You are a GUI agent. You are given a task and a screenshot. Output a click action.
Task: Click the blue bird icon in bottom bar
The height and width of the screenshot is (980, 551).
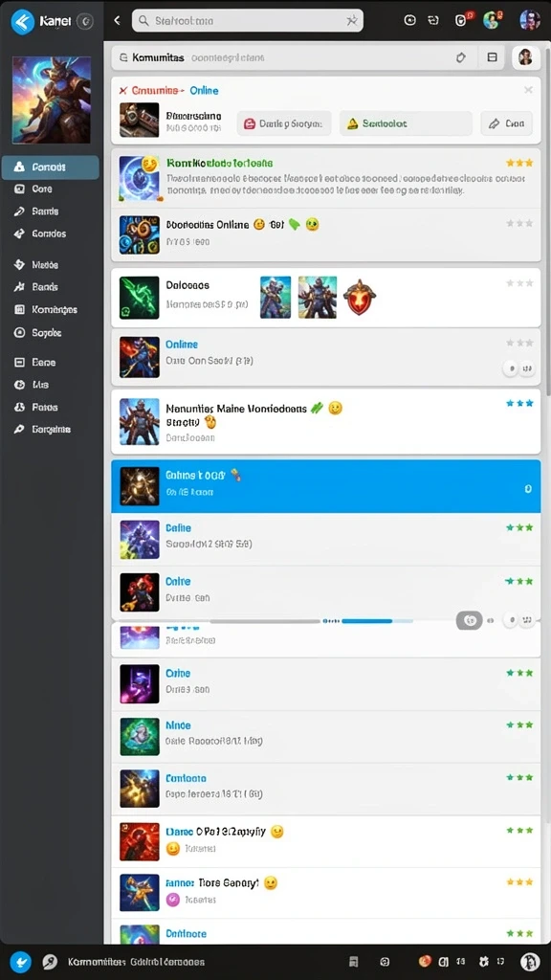(21, 961)
